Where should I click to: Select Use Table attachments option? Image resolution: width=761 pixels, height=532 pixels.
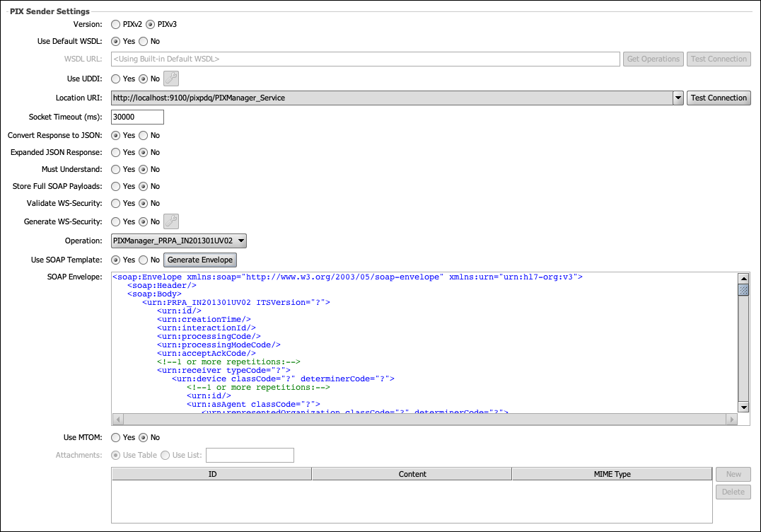click(x=115, y=456)
